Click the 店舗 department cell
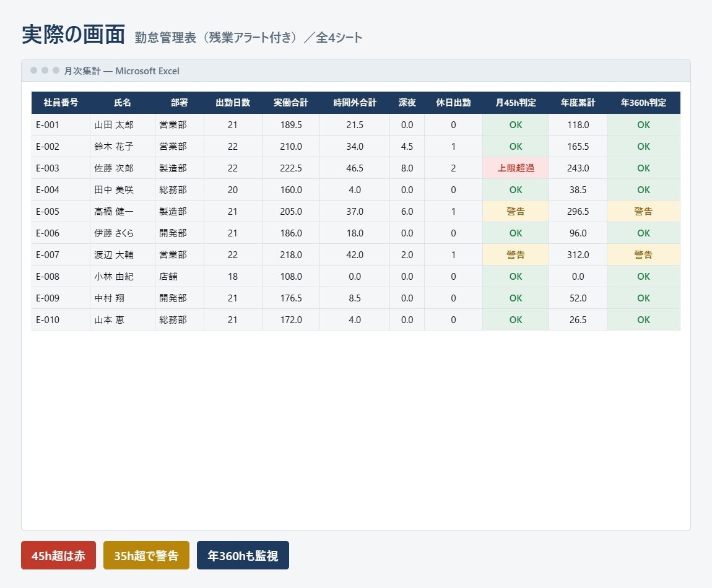Viewport: 712px width, 588px height. pos(180,277)
